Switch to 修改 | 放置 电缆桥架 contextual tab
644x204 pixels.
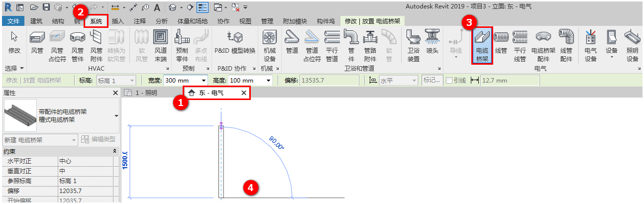(373, 21)
